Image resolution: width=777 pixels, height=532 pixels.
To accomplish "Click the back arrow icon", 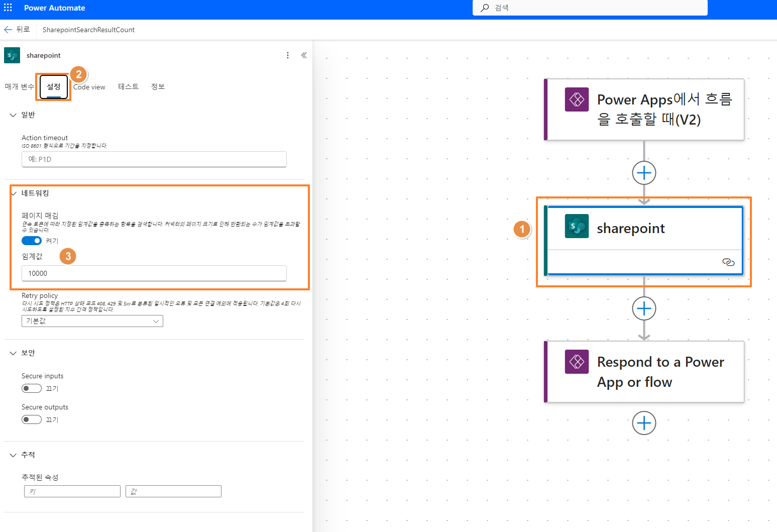I will click(x=8, y=30).
